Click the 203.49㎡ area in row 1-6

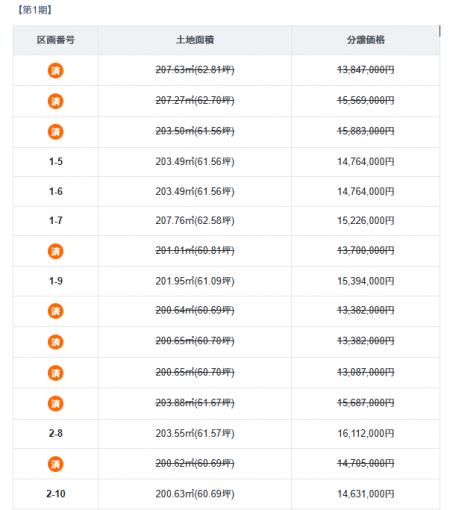point(195,191)
